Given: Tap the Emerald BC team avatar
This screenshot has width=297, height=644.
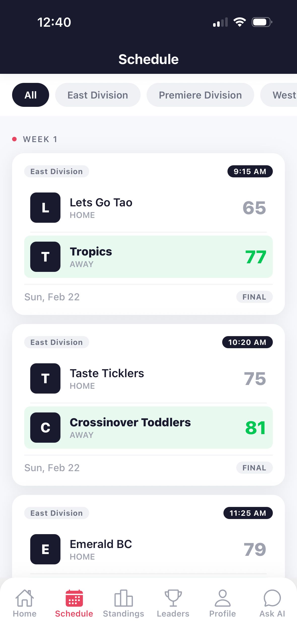Looking at the screenshot, I should click(45, 549).
